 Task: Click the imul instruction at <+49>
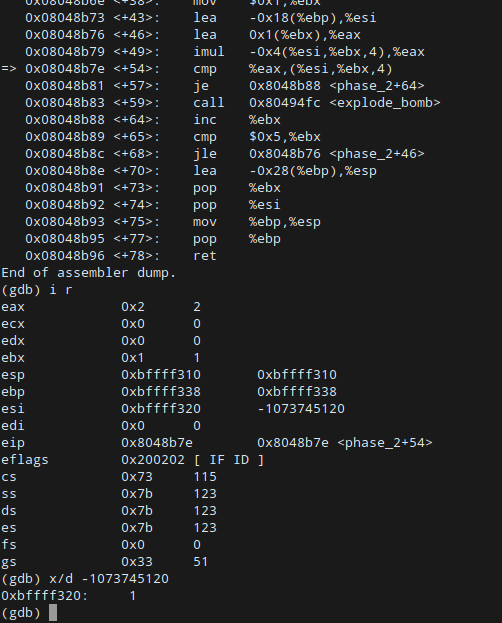pos(209,52)
